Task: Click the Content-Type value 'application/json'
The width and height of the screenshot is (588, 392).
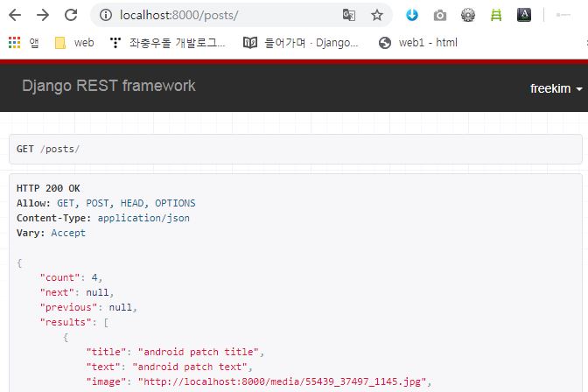Action: [143, 218]
